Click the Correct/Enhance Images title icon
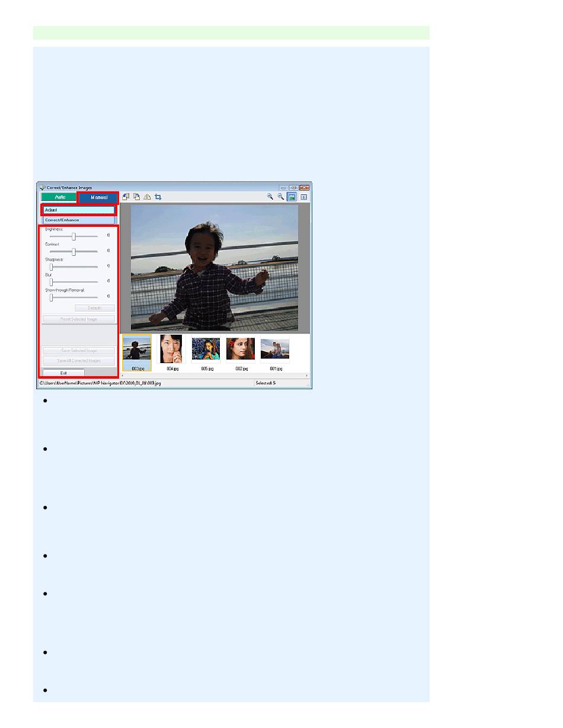Image resolution: width=563 pixels, height=728 pixels. point(42,187)
